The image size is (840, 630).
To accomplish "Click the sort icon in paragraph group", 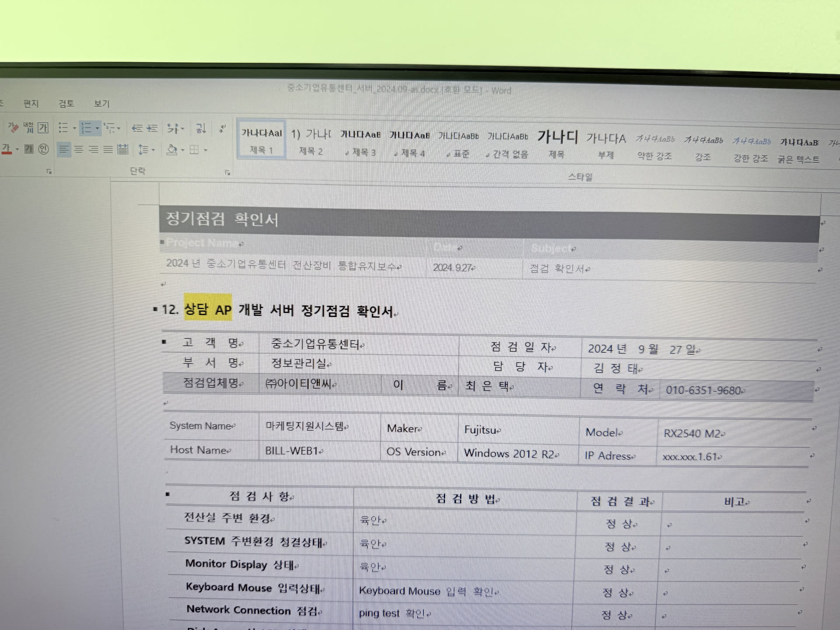I will coord(200,128).
